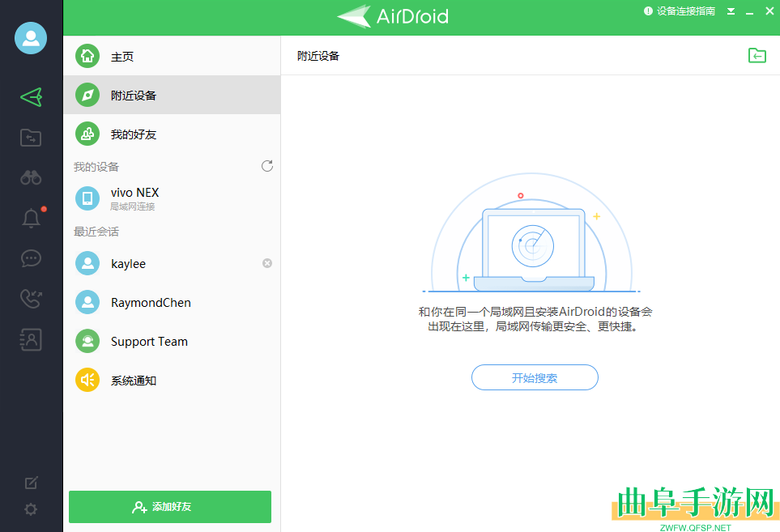Open the file transfer folder sidebar icon

point(31,137)
